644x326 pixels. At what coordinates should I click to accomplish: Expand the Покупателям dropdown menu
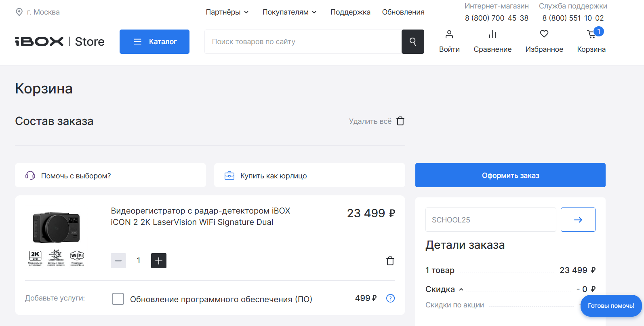(289, 12)
